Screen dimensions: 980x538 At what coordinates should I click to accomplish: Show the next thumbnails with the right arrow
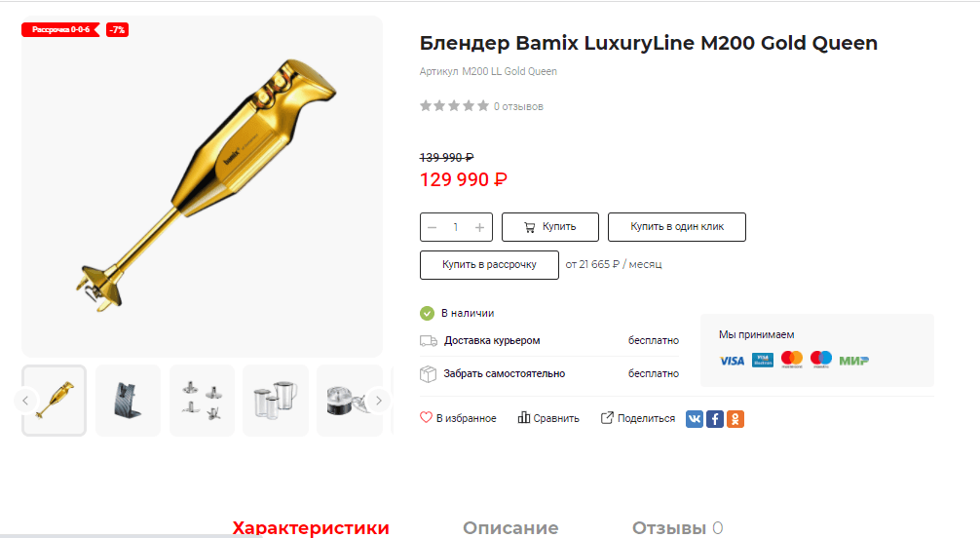[x=379, y=401]
